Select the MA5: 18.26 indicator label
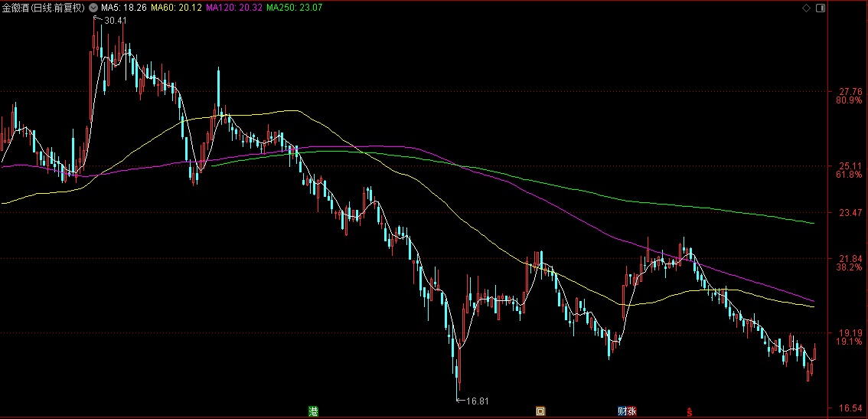The height and width of the screenshot is (419, 868). pyautogui.click(x=123, y=8)
